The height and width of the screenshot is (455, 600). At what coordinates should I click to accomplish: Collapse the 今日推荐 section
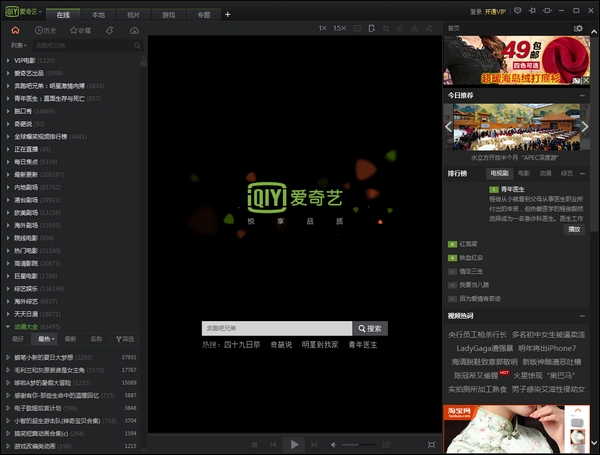click(x=582, y=95)
